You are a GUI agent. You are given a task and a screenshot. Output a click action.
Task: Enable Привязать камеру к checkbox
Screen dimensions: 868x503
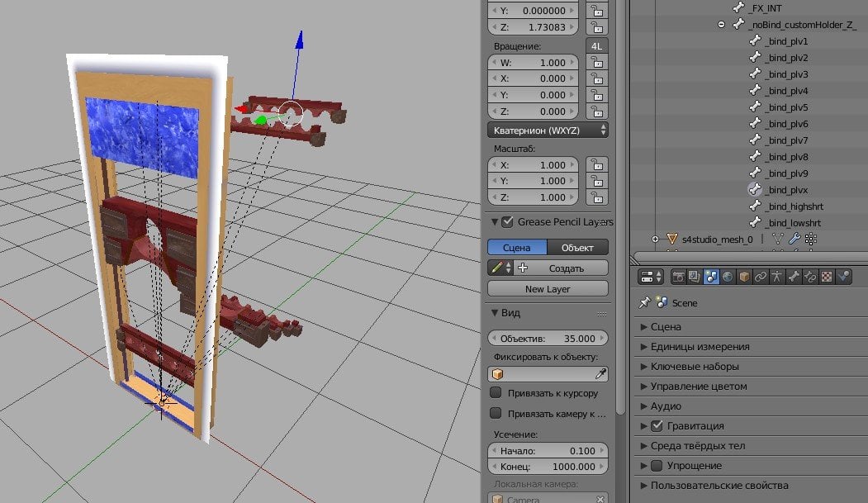coord(496,413)
